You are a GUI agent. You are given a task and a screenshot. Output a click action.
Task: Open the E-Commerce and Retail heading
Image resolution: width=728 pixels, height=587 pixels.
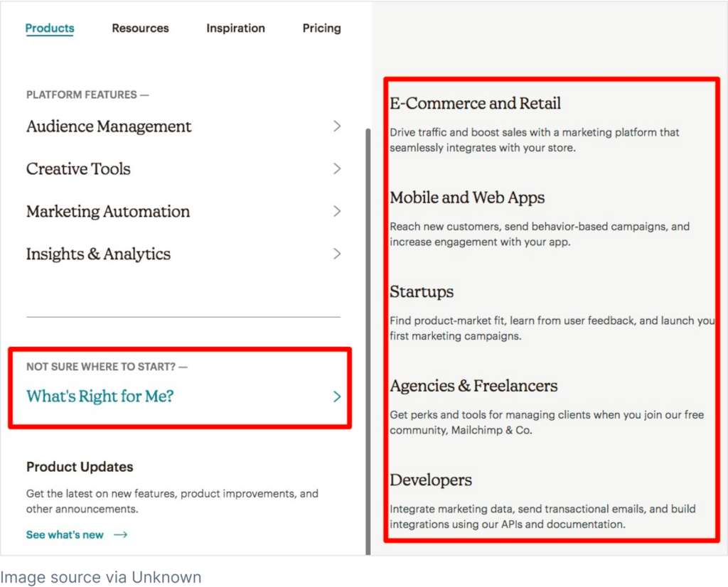point(475,104)
